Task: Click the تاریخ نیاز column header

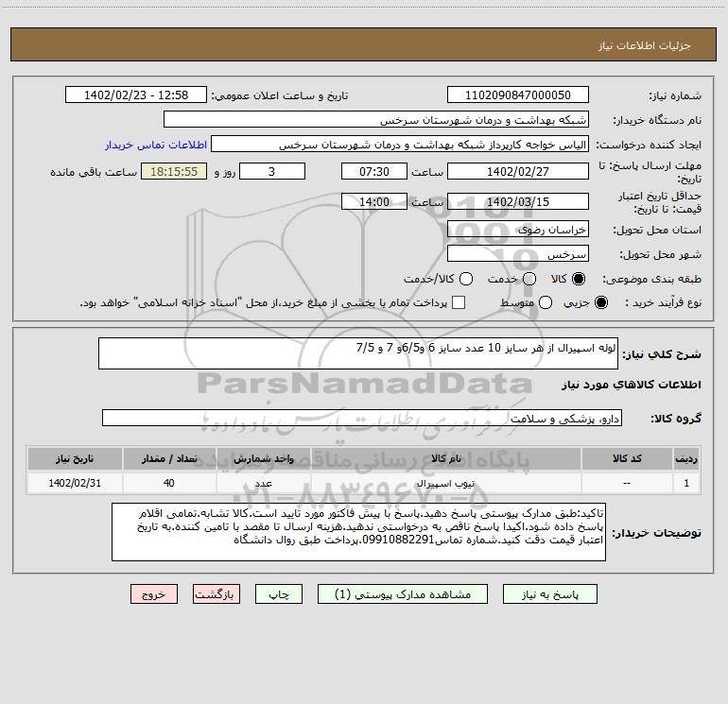Action: pyautogui.click(x=75, y=458)
